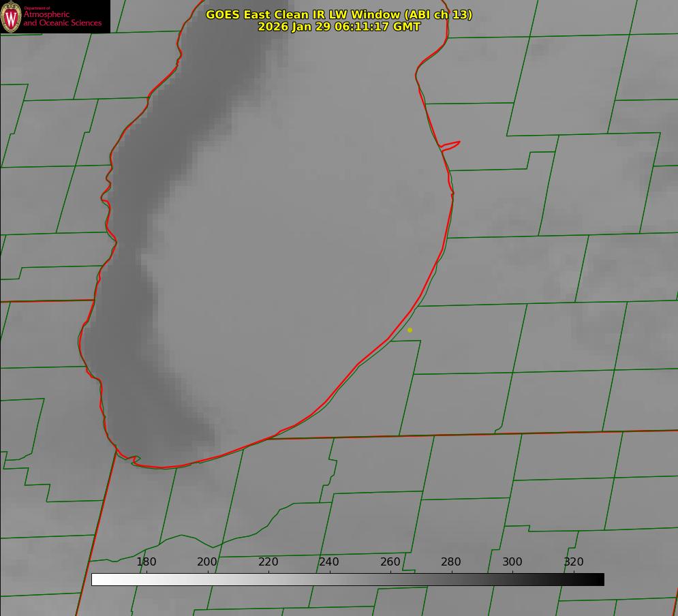Click the Atmospheric and Oceanic Sciences text
678x616 pixels.
pos(62,19)
